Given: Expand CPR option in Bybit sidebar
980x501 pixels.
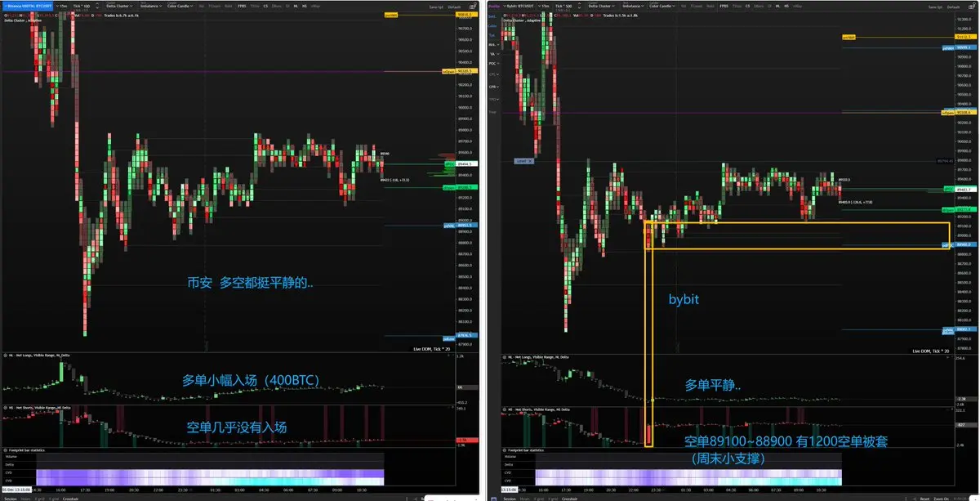Looking at the screenshot, I should click(x=493, y=87).
